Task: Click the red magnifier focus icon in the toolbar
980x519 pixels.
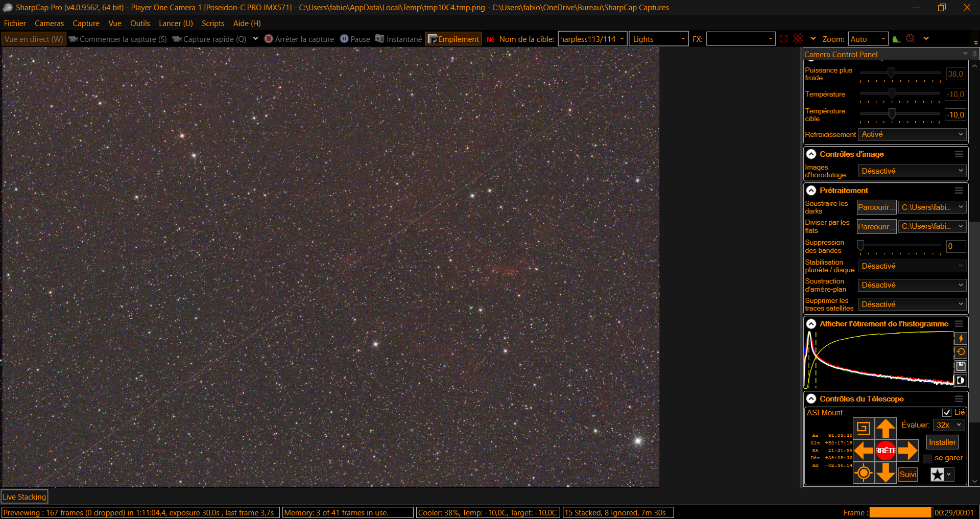Action: [911, 39]
